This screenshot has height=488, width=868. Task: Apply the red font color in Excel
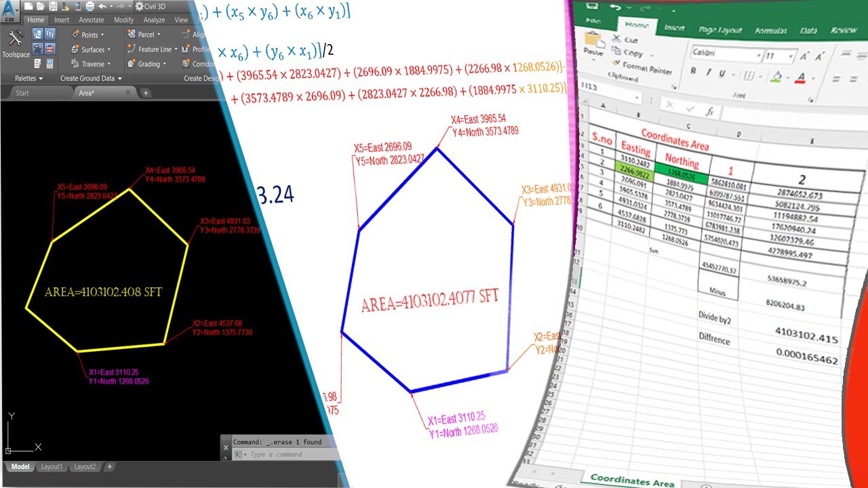801,77
